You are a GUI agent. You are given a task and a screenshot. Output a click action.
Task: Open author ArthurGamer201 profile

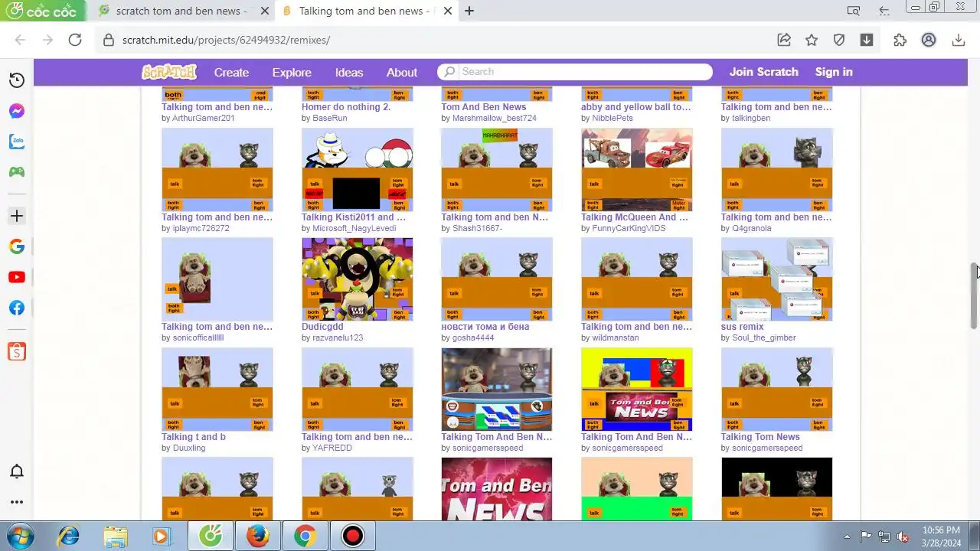point(204,118)
